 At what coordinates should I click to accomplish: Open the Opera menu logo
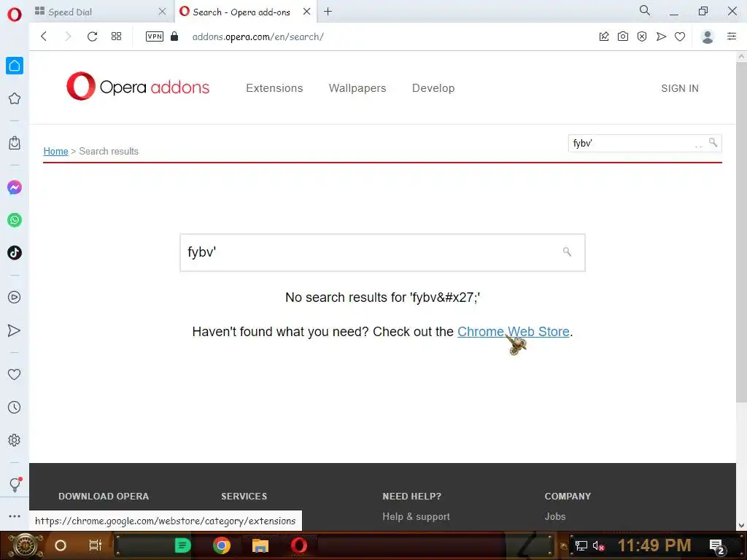pos(15,15)
